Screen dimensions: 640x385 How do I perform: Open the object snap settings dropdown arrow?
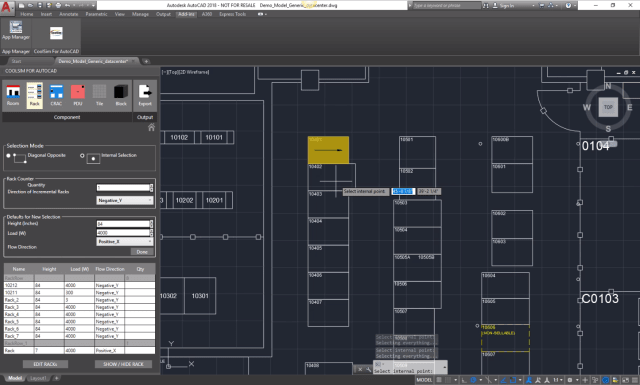tap(520, 380)
